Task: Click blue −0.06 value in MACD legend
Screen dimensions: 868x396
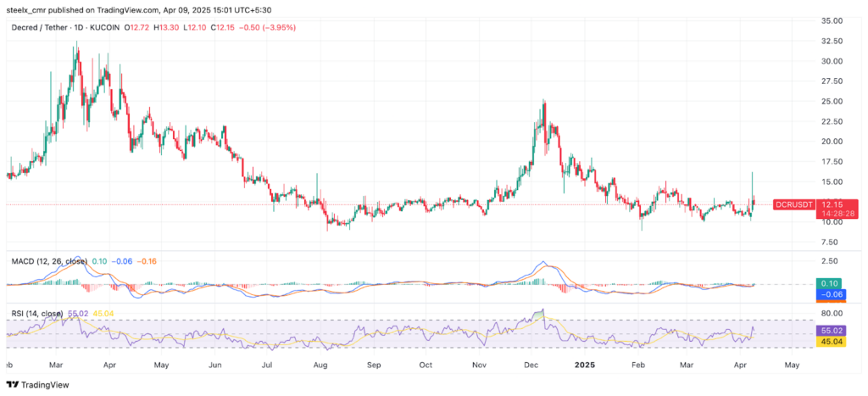Action: pos(122,261)
